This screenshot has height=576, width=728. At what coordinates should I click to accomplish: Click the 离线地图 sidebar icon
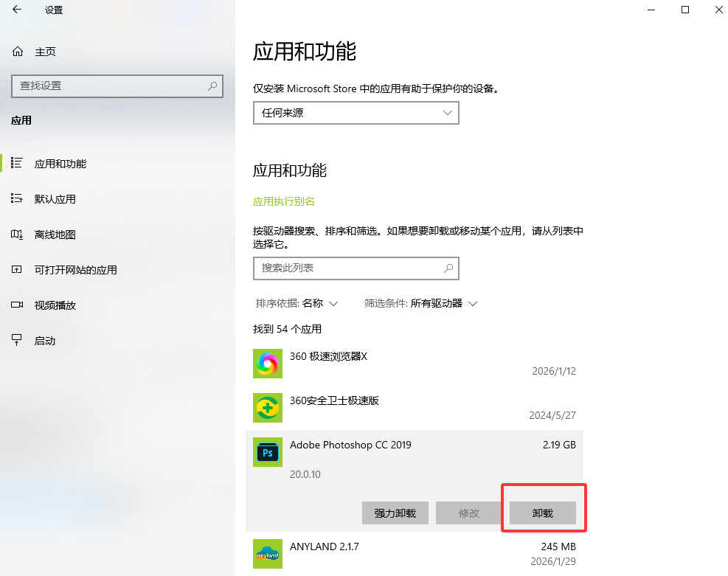(x=16, y=235)
